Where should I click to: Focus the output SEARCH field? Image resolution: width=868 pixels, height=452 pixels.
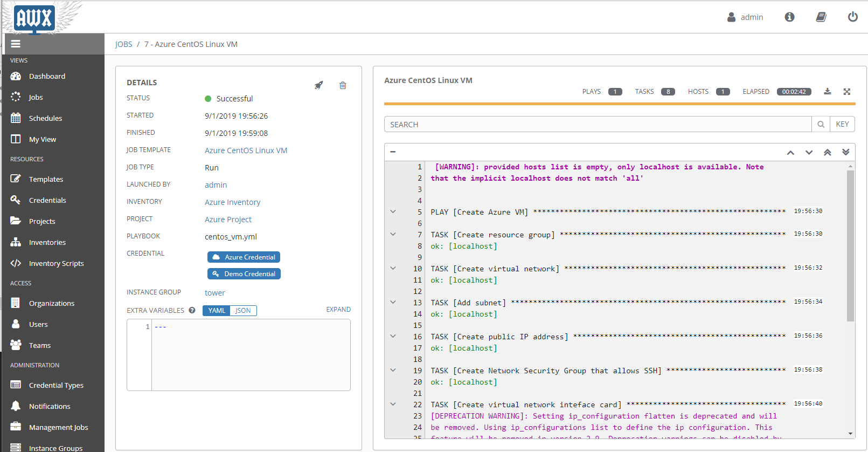tap(598, 124)
